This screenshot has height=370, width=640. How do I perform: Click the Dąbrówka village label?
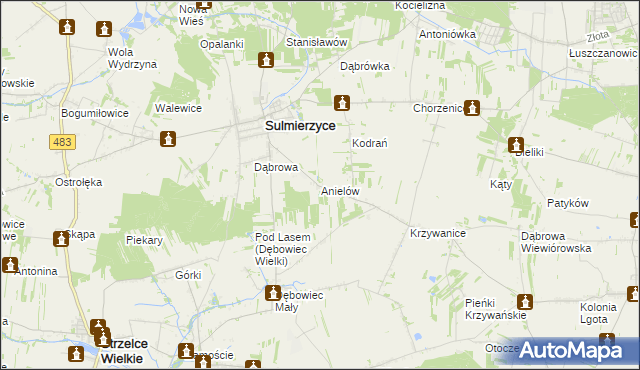click(x=365, y=66)
